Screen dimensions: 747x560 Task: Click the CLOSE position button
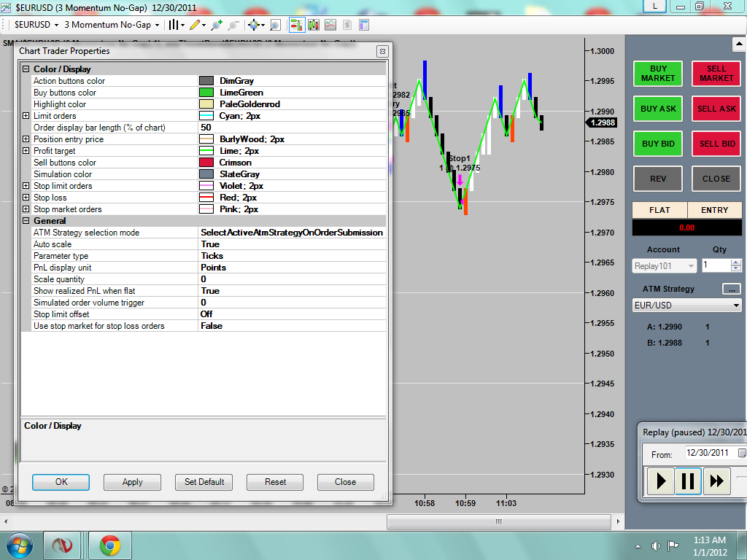pos(716,179)
